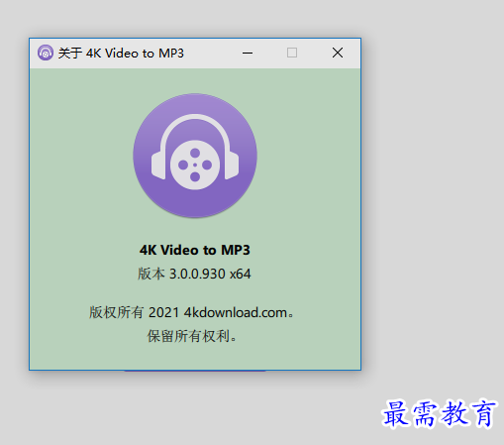
Task: Click the large purple headphones logo
Action: coord(195,156)
